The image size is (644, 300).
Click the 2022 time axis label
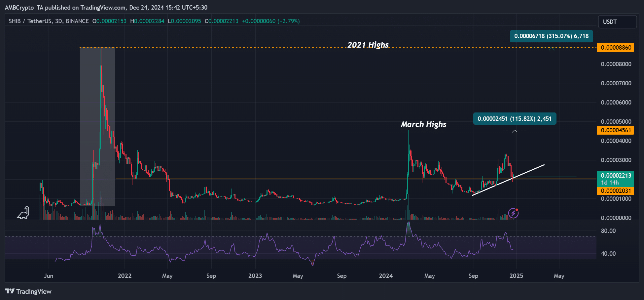[x=125, y=276]
